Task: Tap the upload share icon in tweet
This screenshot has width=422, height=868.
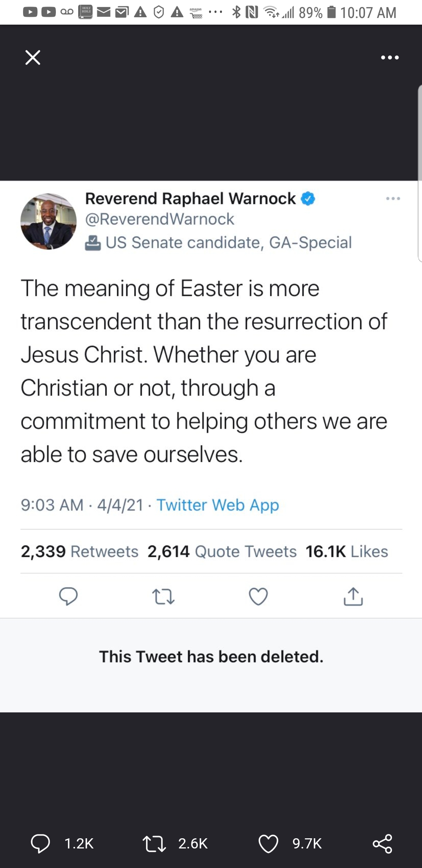Action: click(x=353, y=597)
